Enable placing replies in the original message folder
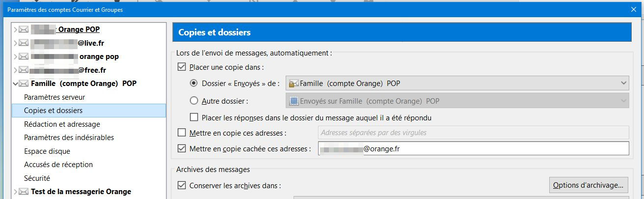Image resolution: width=644 pixels, height=199 pixels. (x=194, y=117)
